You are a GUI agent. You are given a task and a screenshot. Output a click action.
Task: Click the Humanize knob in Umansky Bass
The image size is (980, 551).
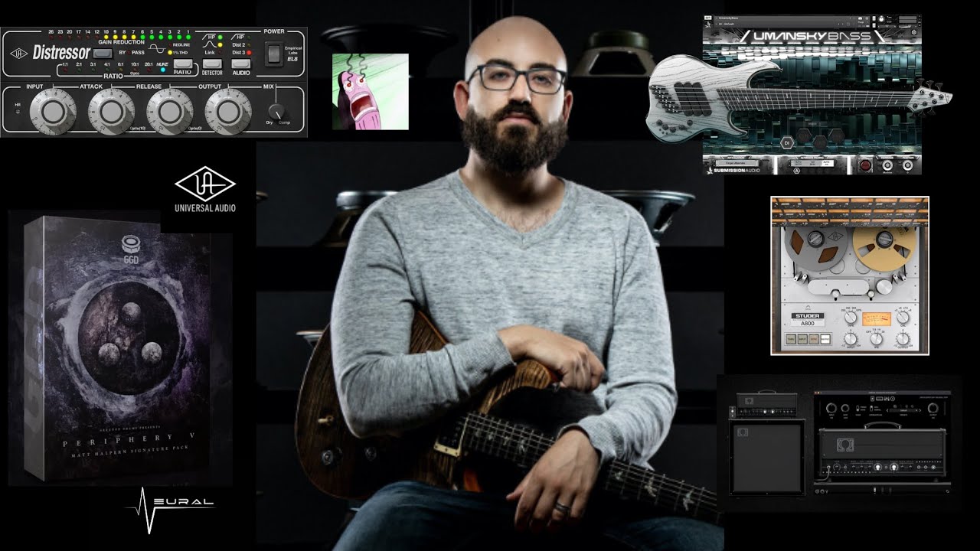point(887,165)
